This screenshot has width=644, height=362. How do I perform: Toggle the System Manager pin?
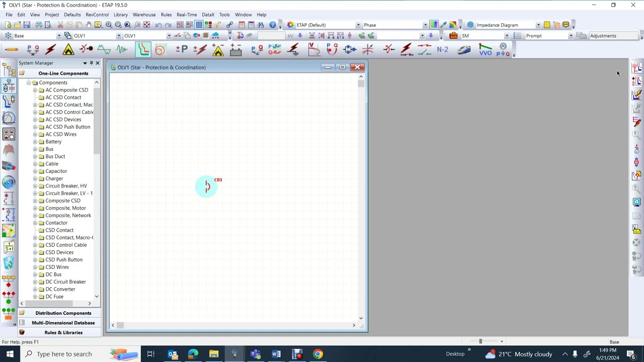[91, 63]
